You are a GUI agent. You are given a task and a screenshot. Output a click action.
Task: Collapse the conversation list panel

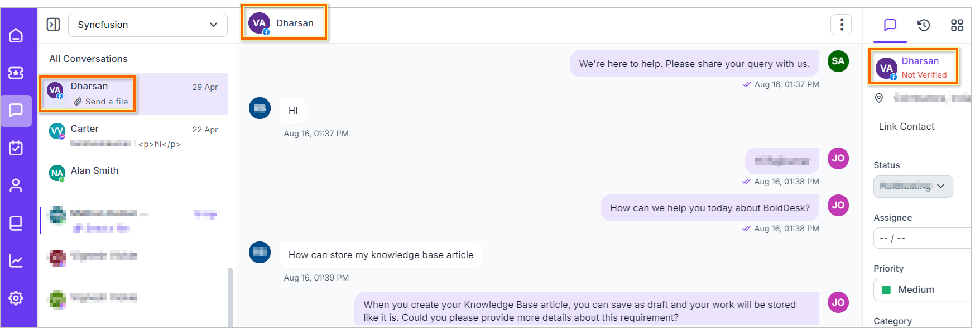pyautogui.click(x=53, y=25)
